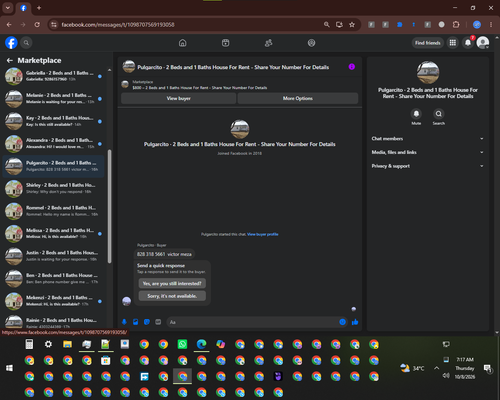
Task: Open Shirley's conversation
Action: [x=54, y=188]
